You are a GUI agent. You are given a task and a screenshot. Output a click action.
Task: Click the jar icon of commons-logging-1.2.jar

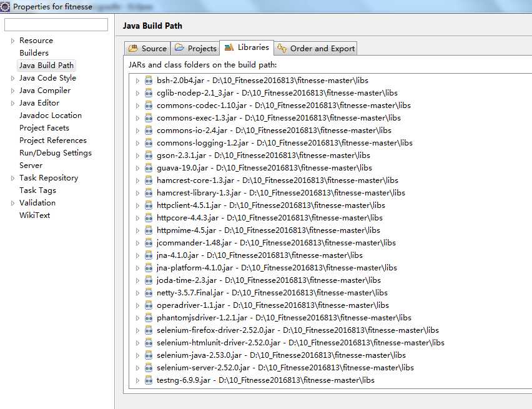(x=149, y=143)
